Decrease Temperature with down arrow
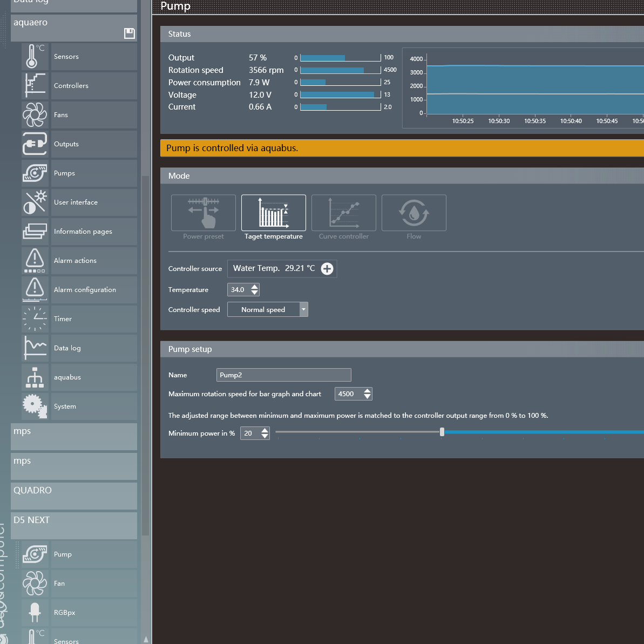The width and height of the screenshot is (644, 644). (255, 293)
